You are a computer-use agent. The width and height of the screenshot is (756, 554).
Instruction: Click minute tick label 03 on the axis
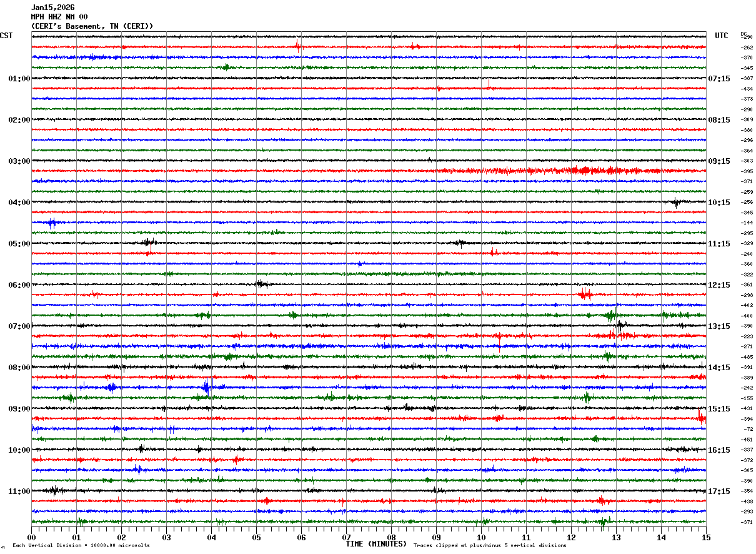coord(166,537)
